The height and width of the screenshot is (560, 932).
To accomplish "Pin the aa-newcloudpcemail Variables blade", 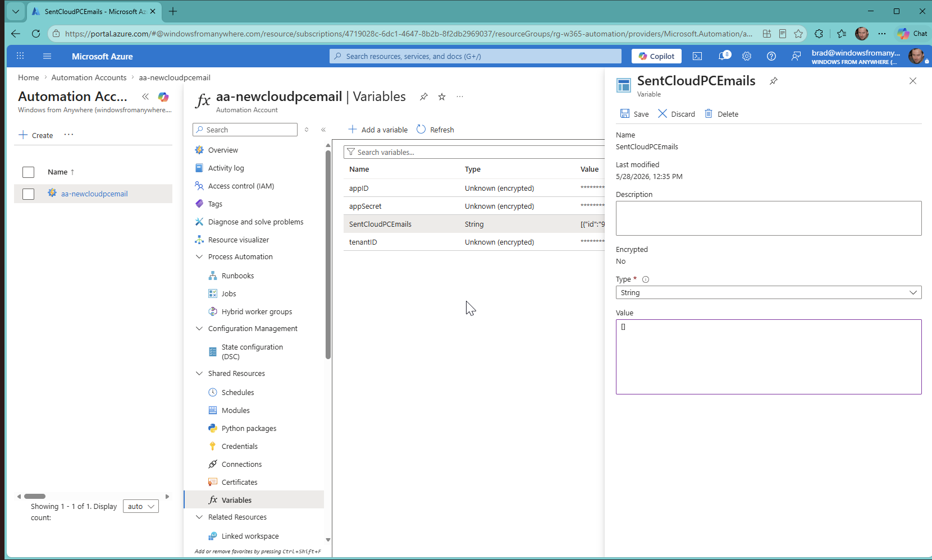I will 424,97.
